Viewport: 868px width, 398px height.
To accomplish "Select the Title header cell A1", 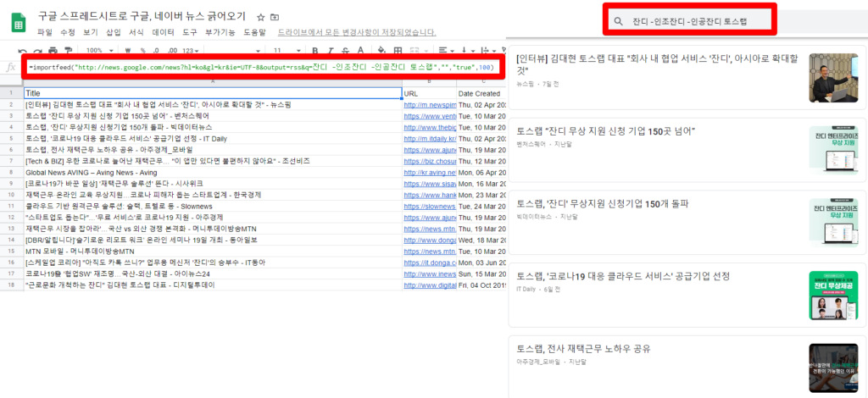I will pyautogui.click(x=213, y=93).
